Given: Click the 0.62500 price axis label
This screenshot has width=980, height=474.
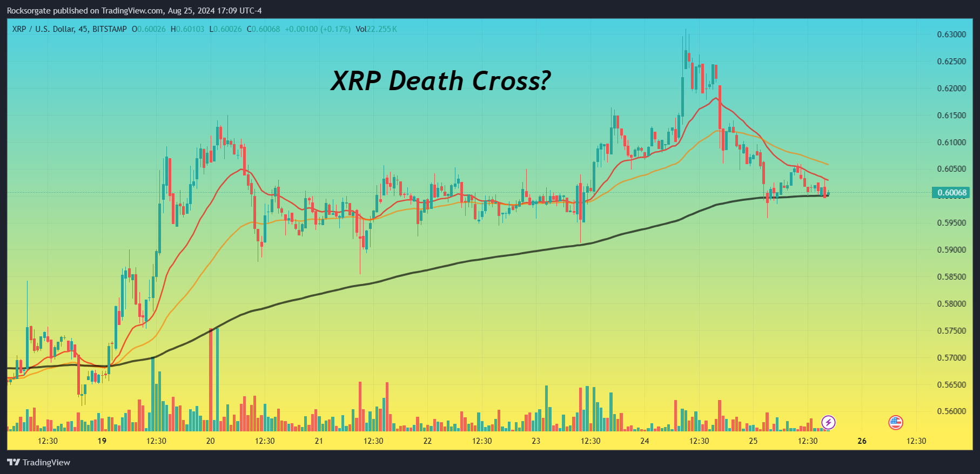Looking at the screenshot, I should [951, 62].
